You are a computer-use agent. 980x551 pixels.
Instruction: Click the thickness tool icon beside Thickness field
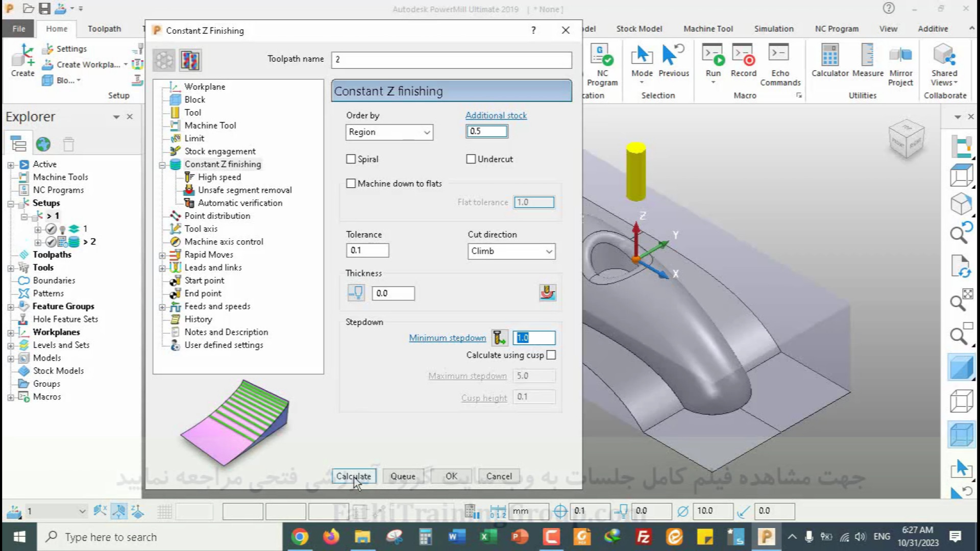pos(356,293)
